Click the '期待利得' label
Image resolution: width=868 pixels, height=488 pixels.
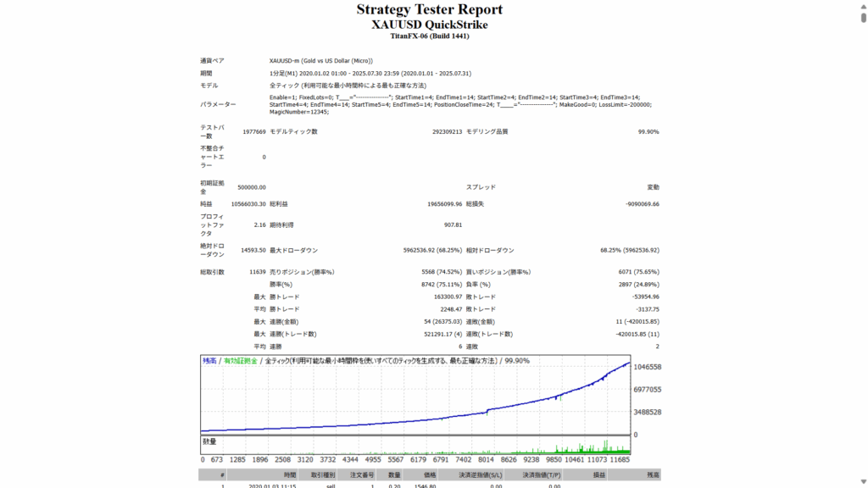pos(281,225)
